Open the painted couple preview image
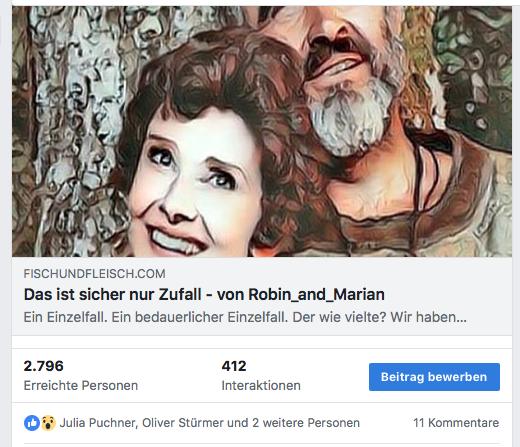Image resolution: width=520 pixels, height=447 pixels. pos(262,131)
